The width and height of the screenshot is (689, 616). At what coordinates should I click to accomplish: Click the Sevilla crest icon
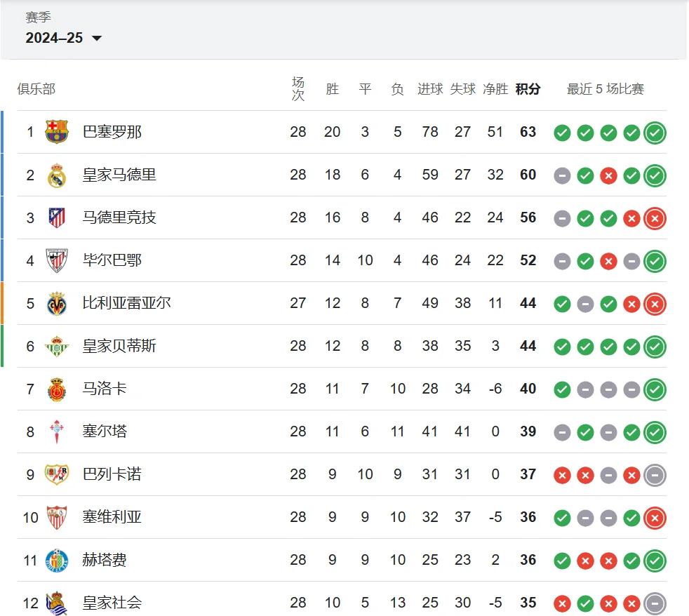(x=57, y=517)
